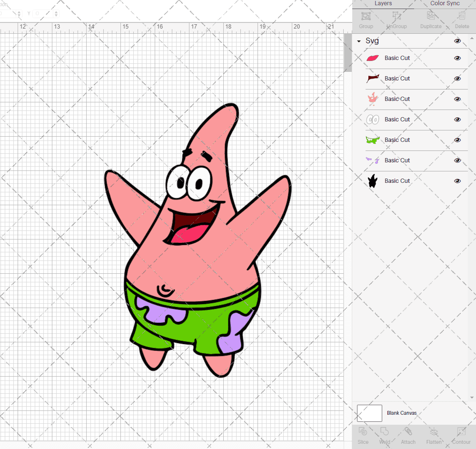The width and height of the screenshot is (476, 449).
Task: Click the Duplicate icon
Action: (x=431, y=16)
